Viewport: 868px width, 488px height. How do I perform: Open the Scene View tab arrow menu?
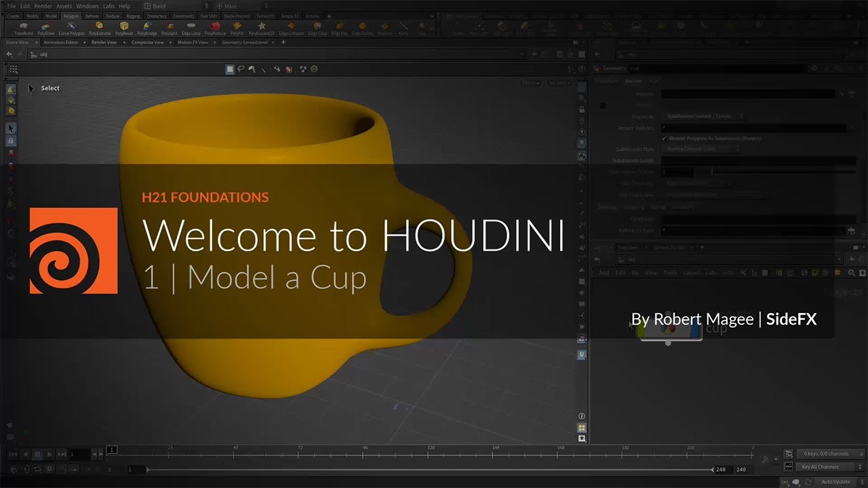pos(35,42)
